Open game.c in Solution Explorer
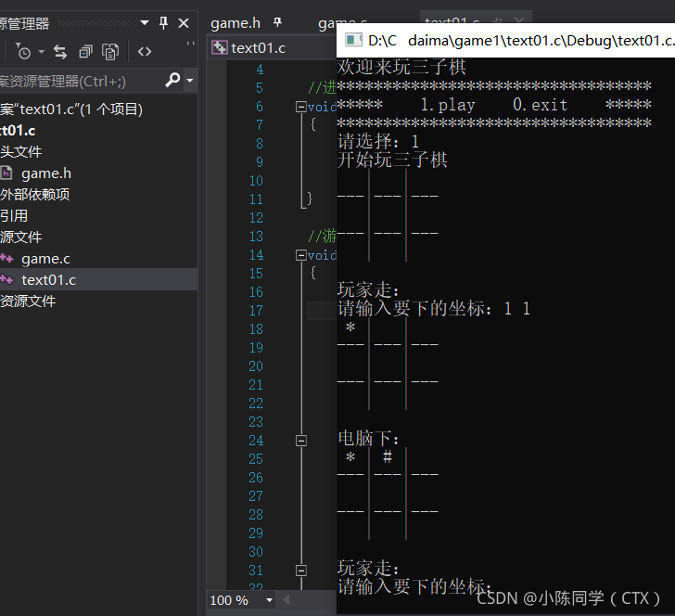 45,259
